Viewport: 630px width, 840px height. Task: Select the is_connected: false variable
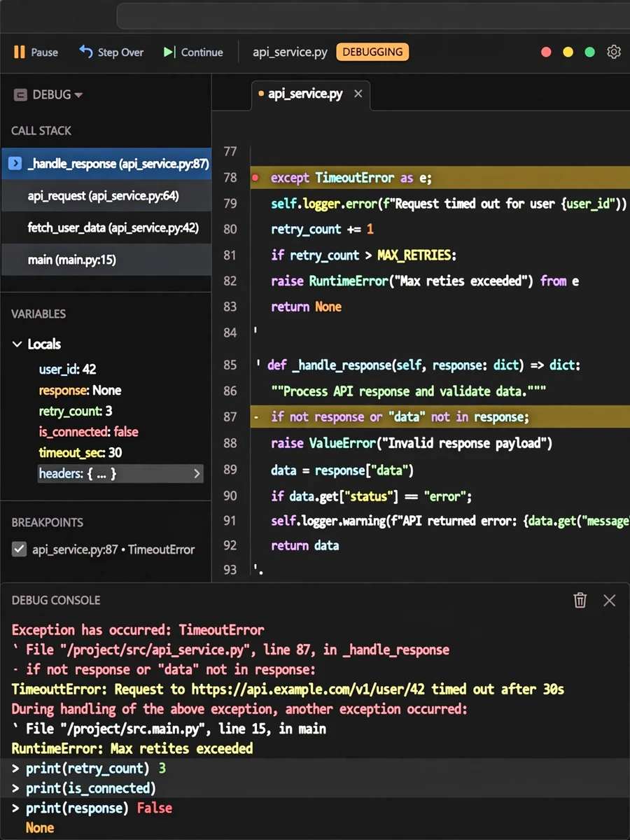pos(88,432)
